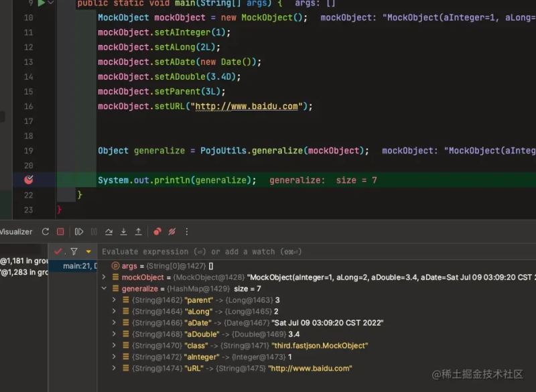Switch to the Visualizer tab
The height and width of the screenshot is (392, 536).
tap(16, 232)
